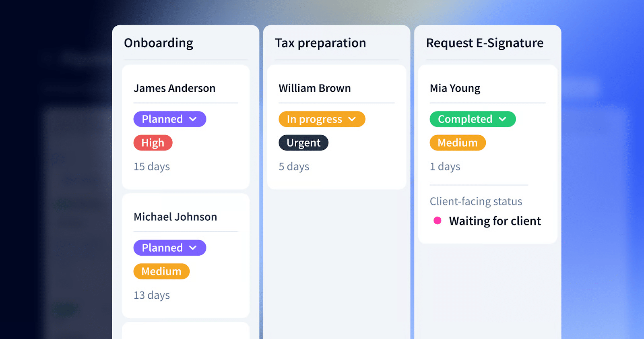Click the Waiting for client status label
This screenshot has height=339, width=644.
[x=495, y=221]
